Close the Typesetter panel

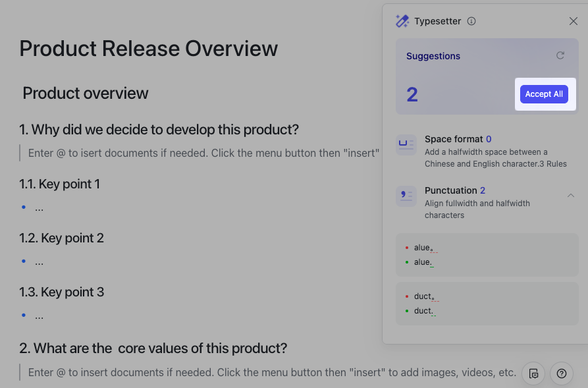click(574, 21)
